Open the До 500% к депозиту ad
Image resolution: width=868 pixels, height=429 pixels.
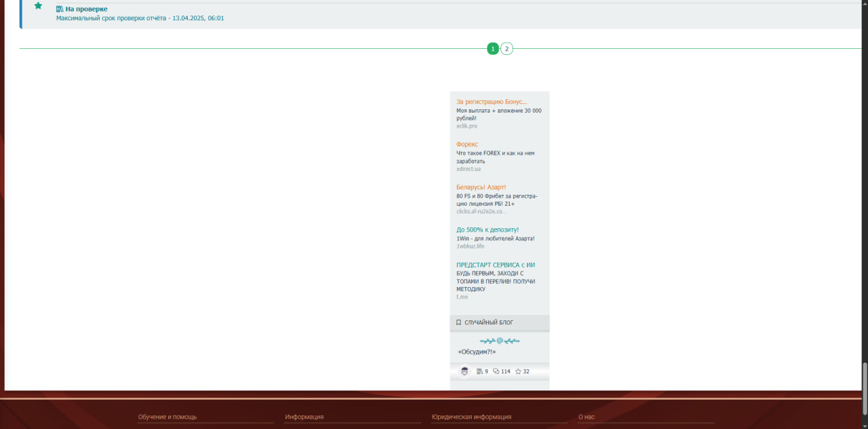(488, 230)
